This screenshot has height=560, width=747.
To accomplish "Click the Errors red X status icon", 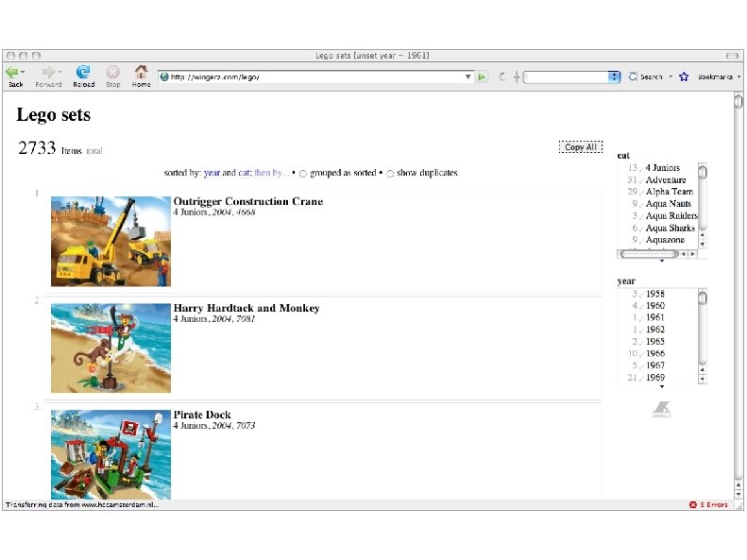I will 692,505.
